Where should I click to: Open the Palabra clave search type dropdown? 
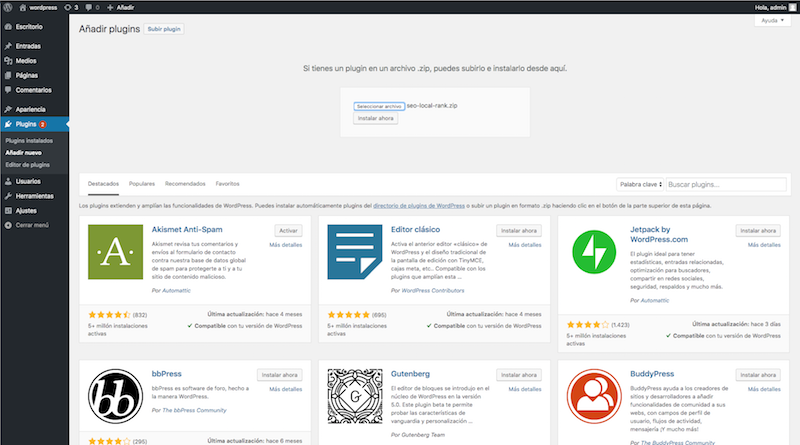[x=640, y=184]
